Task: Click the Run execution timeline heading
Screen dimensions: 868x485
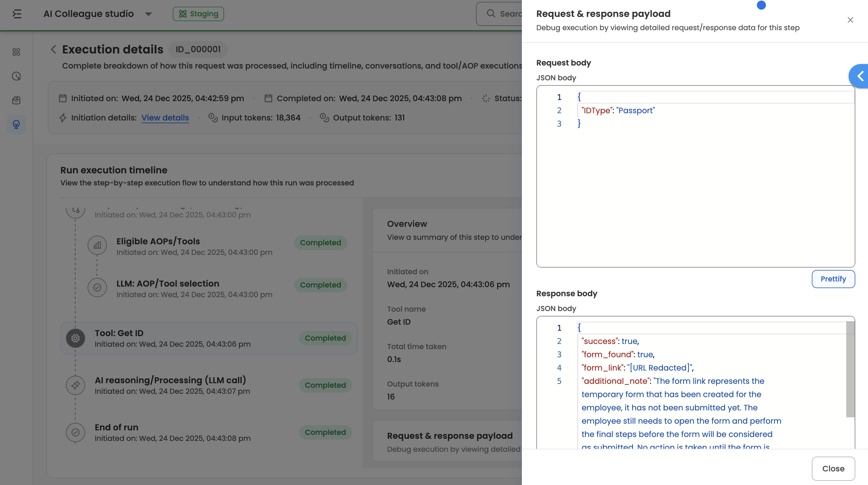Action: [x=114, y=170]
